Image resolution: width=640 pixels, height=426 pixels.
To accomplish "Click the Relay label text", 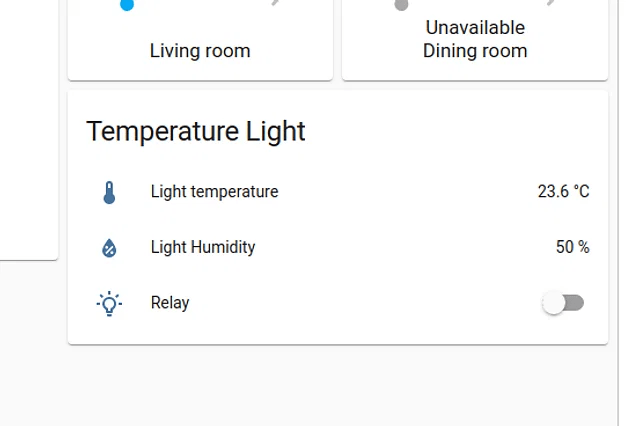I will tap(170, 303).
